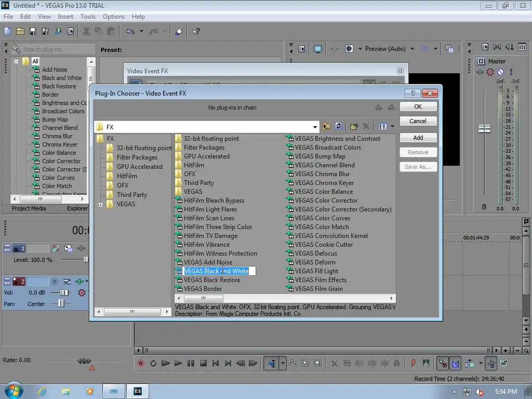532x399 pixels.
Task: Click the Stop button in transport bar
Action: click(x=203, y=363)
